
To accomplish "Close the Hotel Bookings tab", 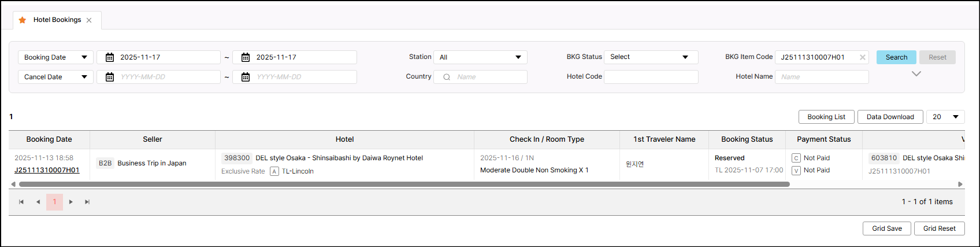I will (x=89, y=20).
